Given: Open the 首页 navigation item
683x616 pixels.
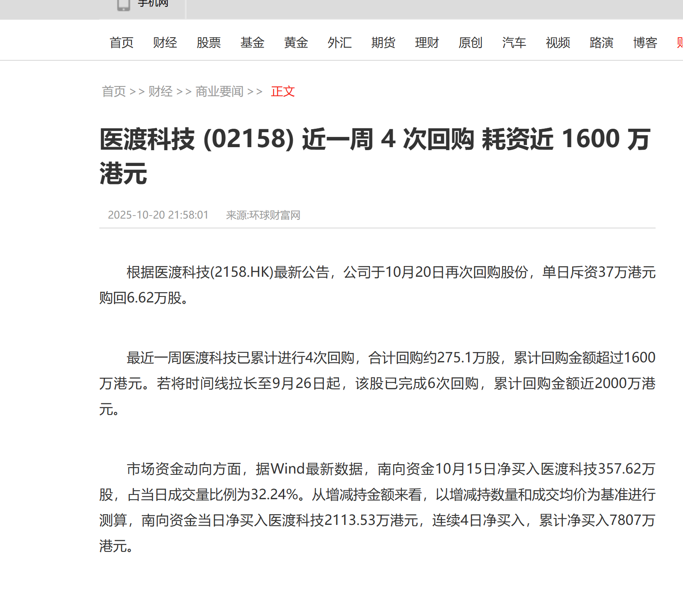Looking at the screenshot, I should 122,43.
